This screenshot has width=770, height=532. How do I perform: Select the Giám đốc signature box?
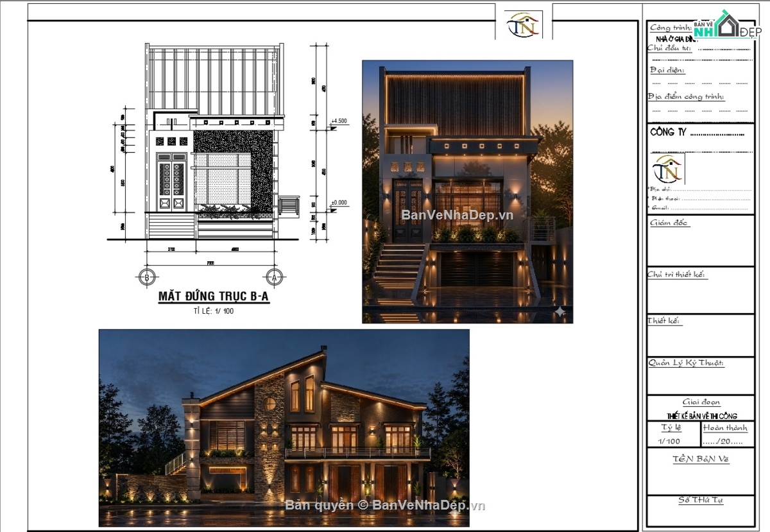pos(701,241)
